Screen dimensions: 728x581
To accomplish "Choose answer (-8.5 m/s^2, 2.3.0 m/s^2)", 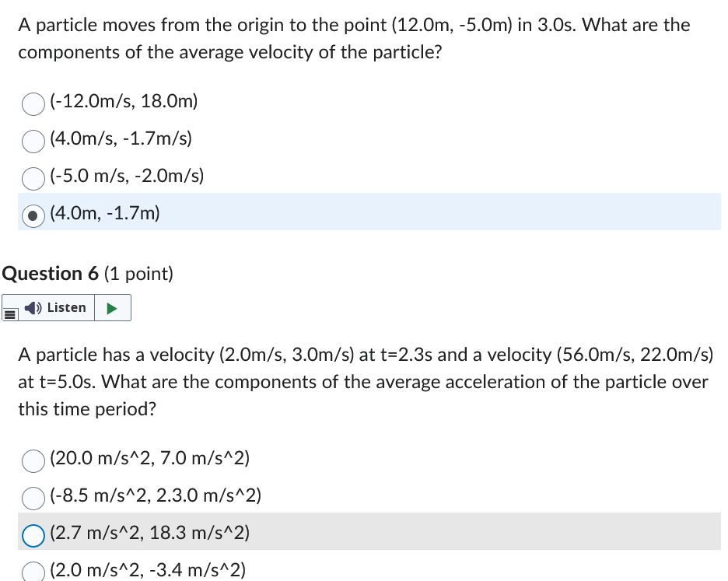I will click(33, 499).
